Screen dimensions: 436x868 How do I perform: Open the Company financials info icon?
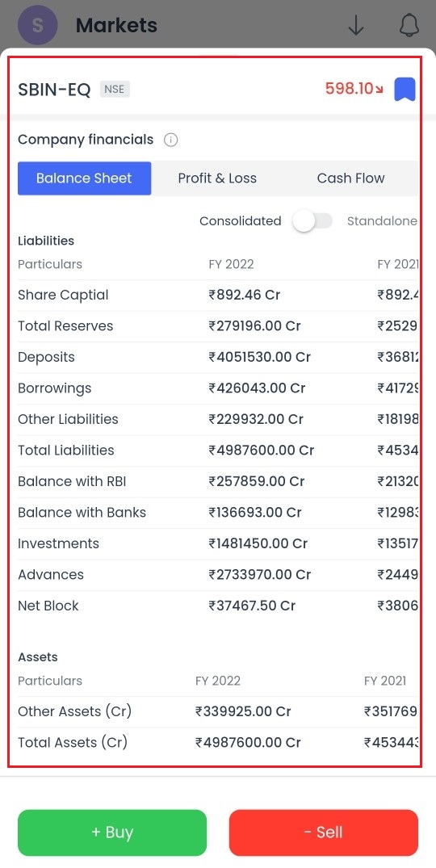171,140
